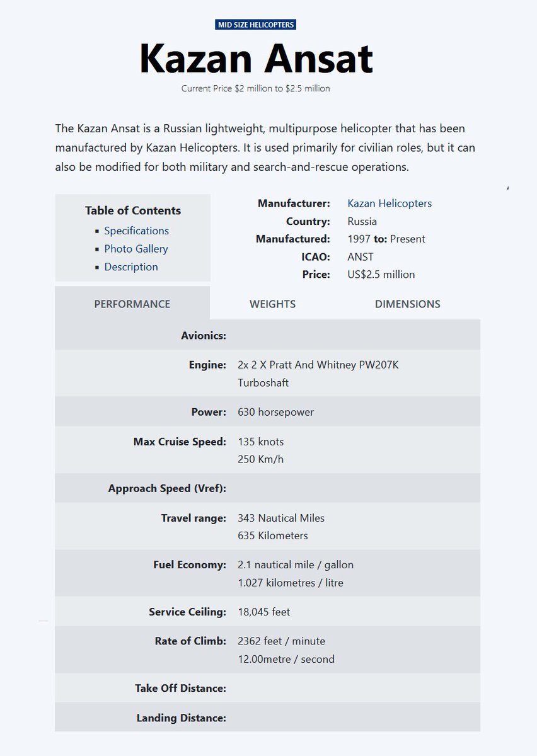Click the Avionics row label
The height and width of the screenshot is (756, 537).
tap(204, 335)
